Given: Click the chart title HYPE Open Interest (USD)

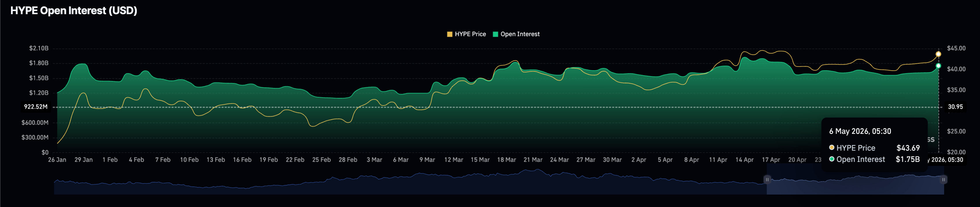Looking at the screenshot, I should pos(74,11).
